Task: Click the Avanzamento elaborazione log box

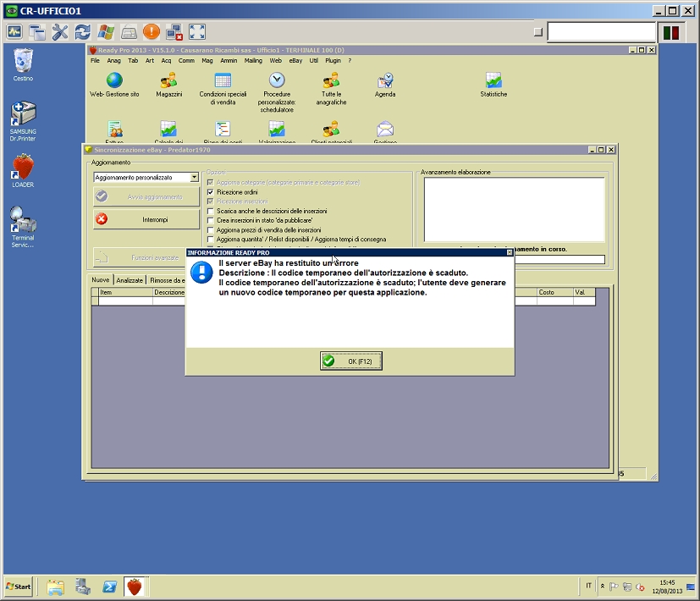Action: 514,209
